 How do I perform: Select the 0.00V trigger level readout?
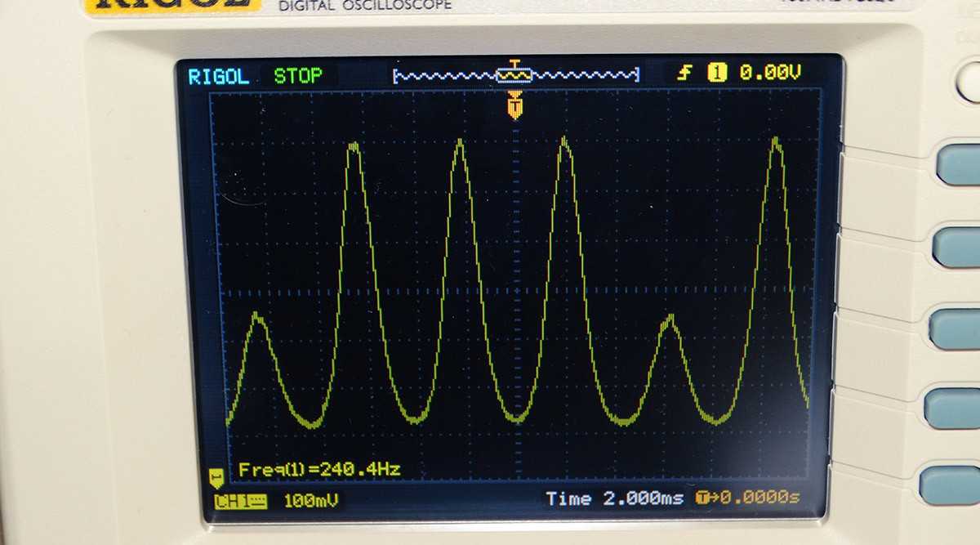[769, 74]
